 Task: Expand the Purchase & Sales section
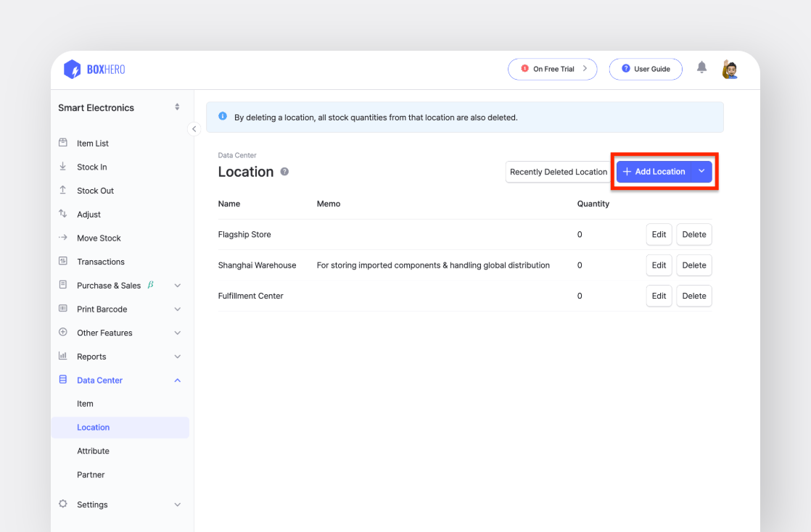click(x=177, y=285)
